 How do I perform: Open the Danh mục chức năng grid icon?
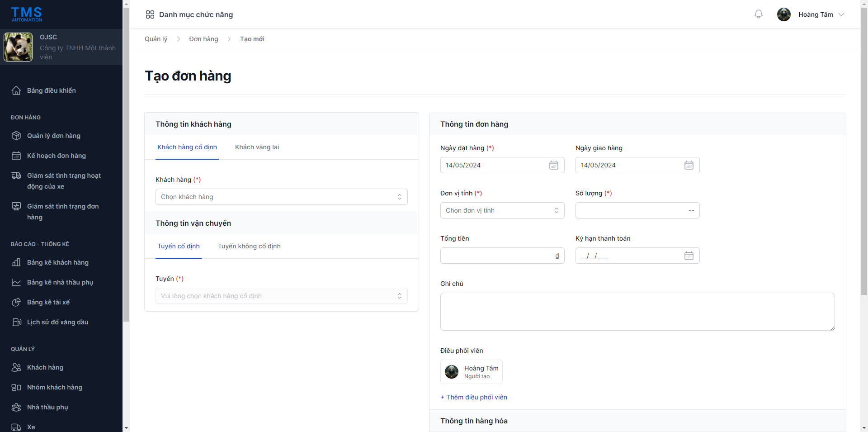click(x=150, y=14)
